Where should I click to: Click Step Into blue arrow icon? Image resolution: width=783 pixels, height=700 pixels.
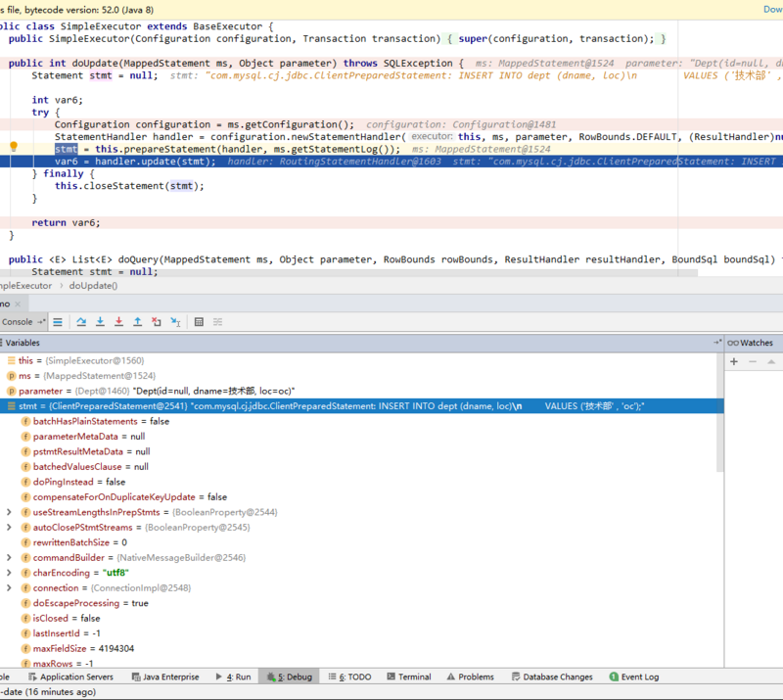[x=100, y=322]
